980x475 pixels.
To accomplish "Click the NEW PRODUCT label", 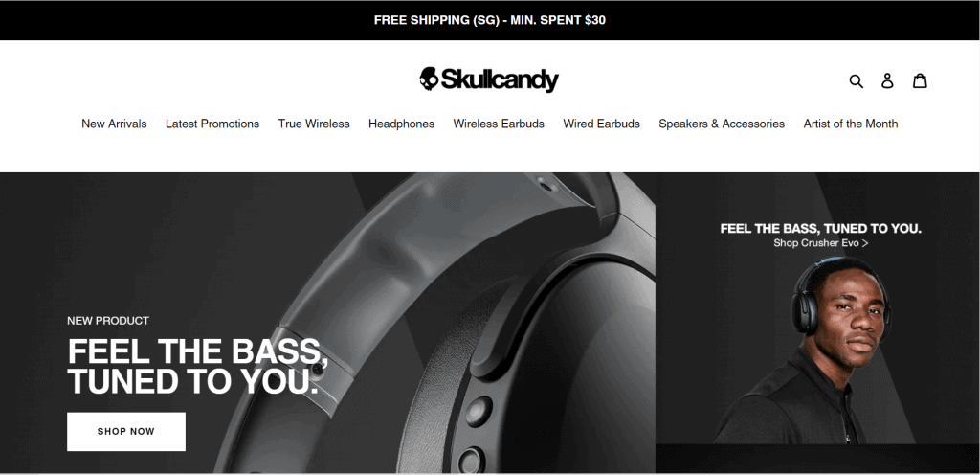I will coord(108,321).
